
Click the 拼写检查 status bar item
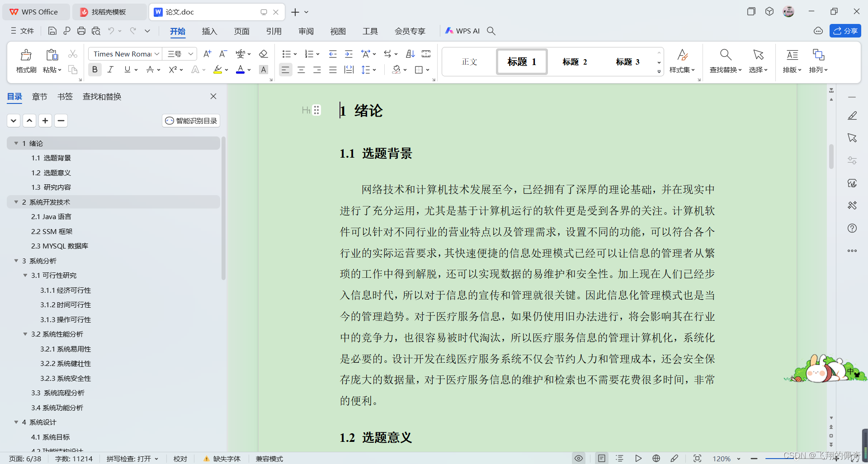(132, 459)
